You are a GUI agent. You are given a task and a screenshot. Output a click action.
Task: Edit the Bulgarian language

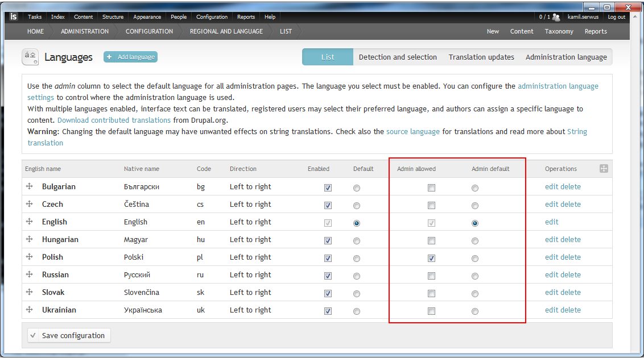(552, 186)
